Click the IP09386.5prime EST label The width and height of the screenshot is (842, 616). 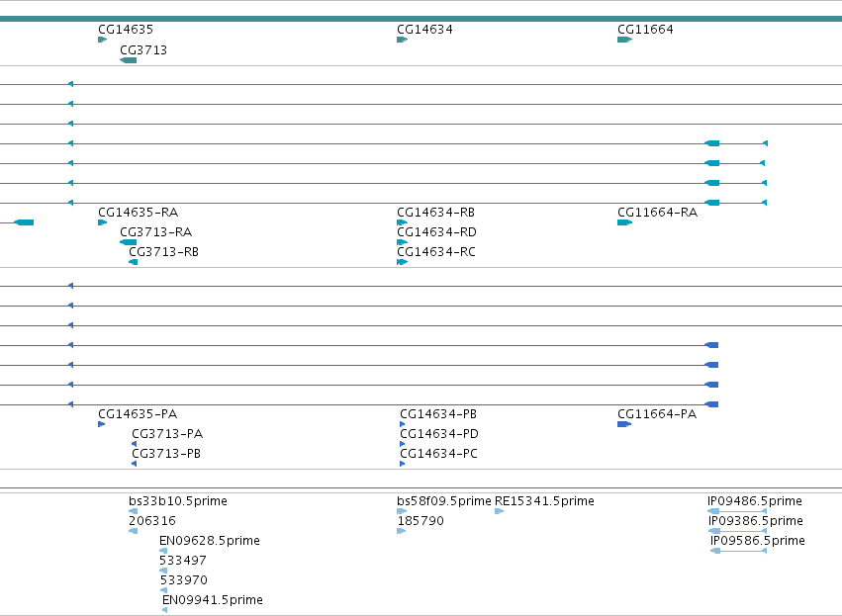click(x=756, y=521)
